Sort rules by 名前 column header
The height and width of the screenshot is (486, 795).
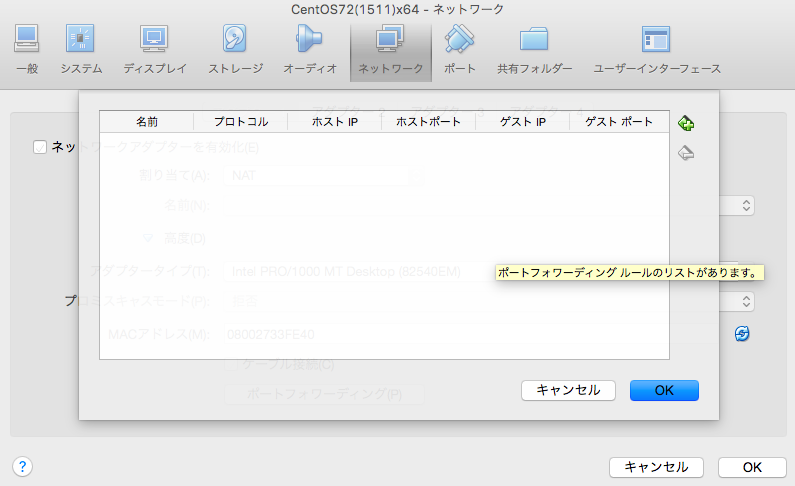click(147, 122)
